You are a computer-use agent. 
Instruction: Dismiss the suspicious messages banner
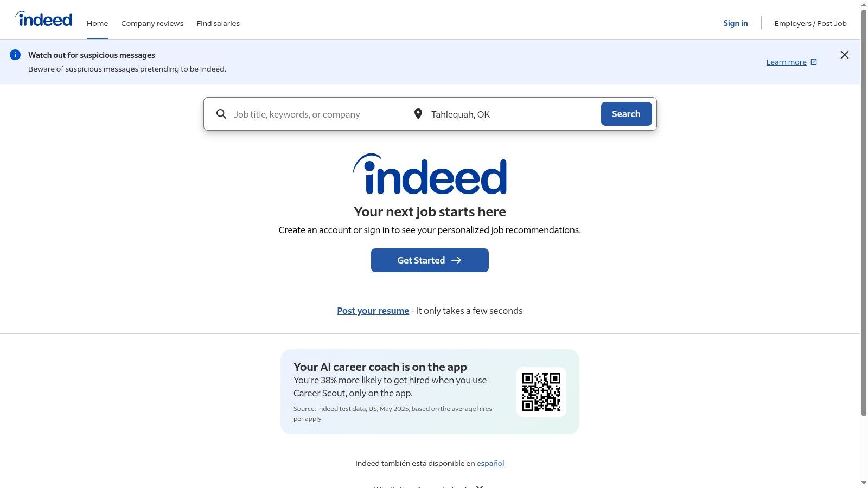pos(844,55)
